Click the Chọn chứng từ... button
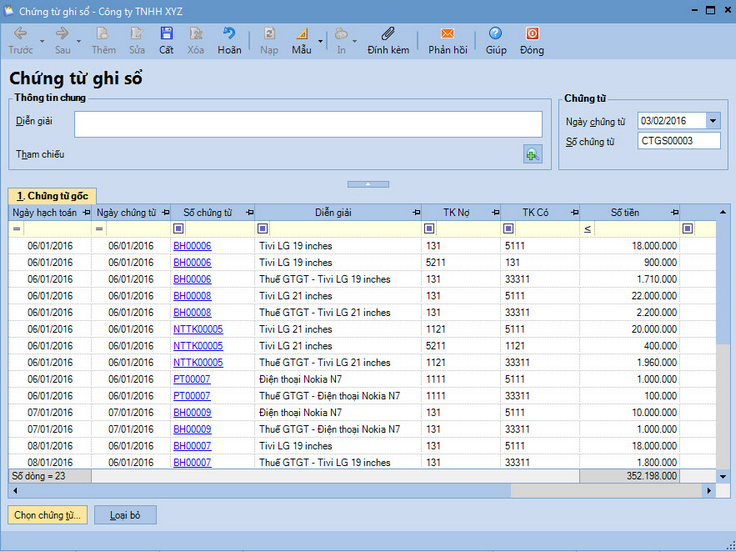This screenshot has height=552, width=736. coord(47,515)
